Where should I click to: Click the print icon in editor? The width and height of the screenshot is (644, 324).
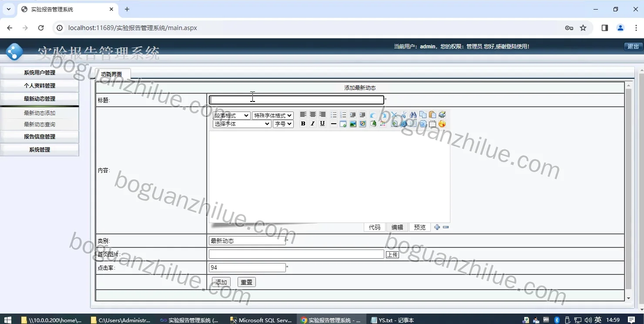click(442, 115)
